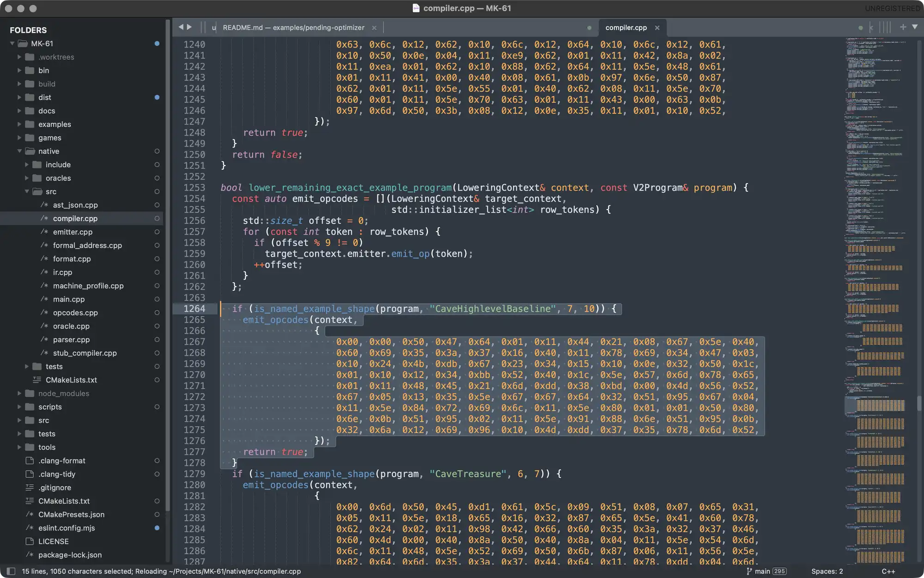Open stub_compiler.cpp from the sidebar
Screen dimensions: 924x578
tap(85, 353)
